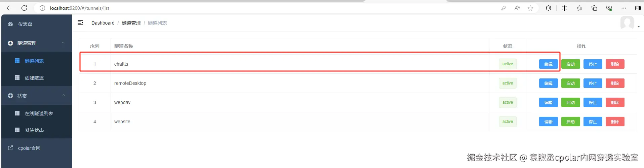Click 删除 button for website tunnel
This screenshot has height=168, width=644.
[615, 122]
